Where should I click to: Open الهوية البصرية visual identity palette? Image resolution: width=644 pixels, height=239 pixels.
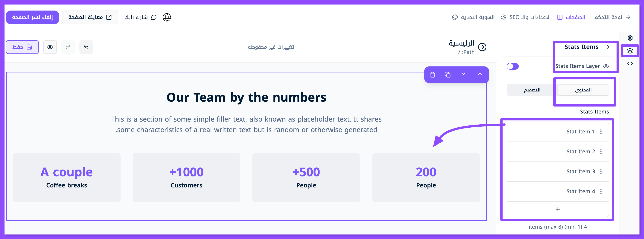tap(473, 17)
